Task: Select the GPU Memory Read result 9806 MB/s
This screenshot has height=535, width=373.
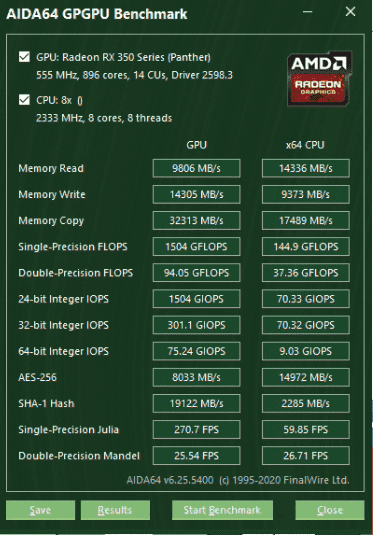Action: click(x=197, y=168)
